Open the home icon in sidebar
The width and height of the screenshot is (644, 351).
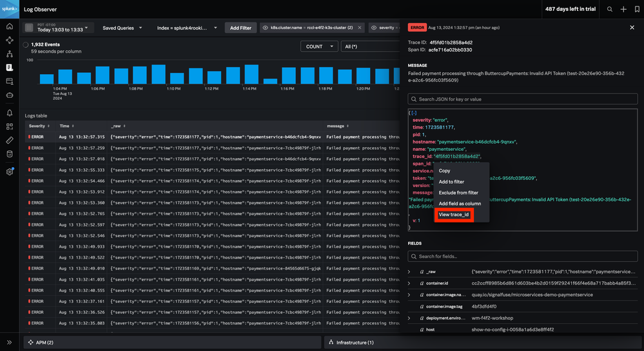pos(10,26)
